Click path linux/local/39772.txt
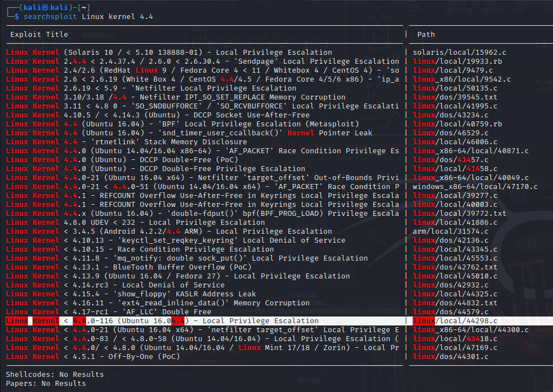The height and width of the screenshot is (392, 553). pyautogui.click(x=459, y=214)
